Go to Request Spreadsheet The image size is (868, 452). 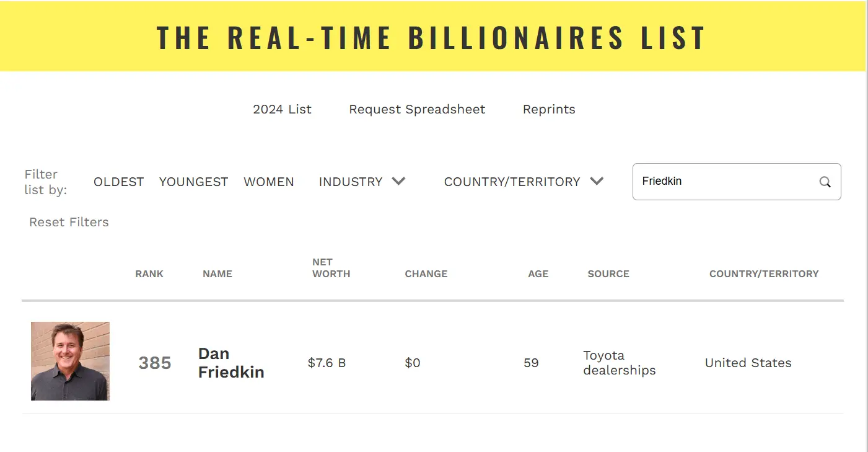coord(417,109)
